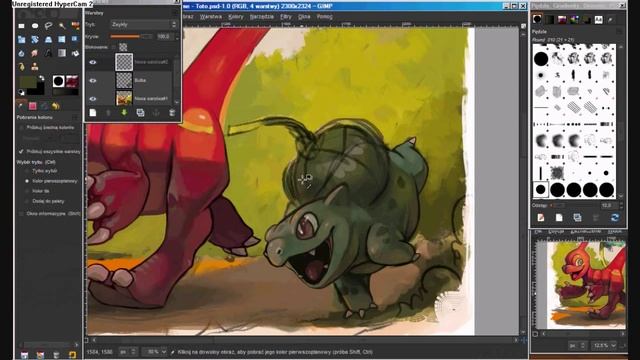Refresh the brushes list
The width and height of the screenshot is (640, 360).
click(x=614, y=218)
